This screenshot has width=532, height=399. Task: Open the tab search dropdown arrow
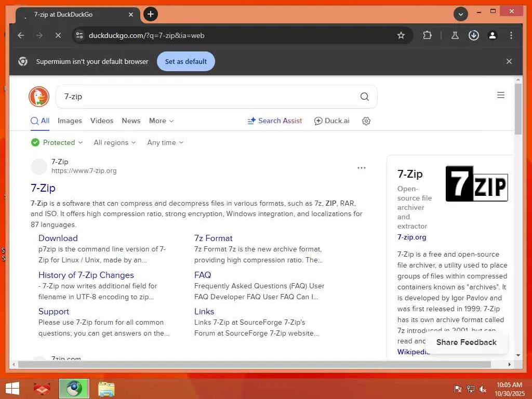(x=461, y=14)
